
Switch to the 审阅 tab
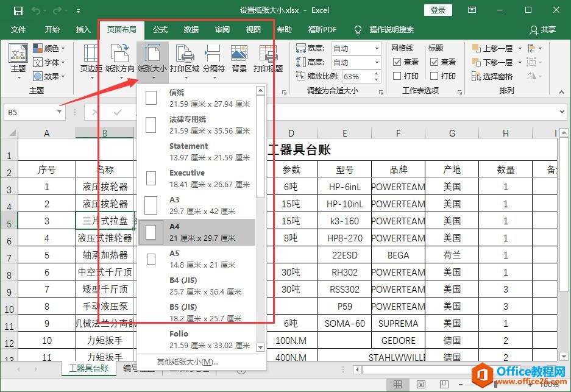click(222, 30)
